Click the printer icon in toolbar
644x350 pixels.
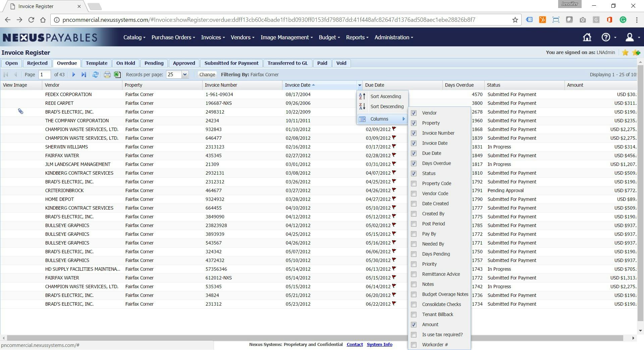pos(107,75)
